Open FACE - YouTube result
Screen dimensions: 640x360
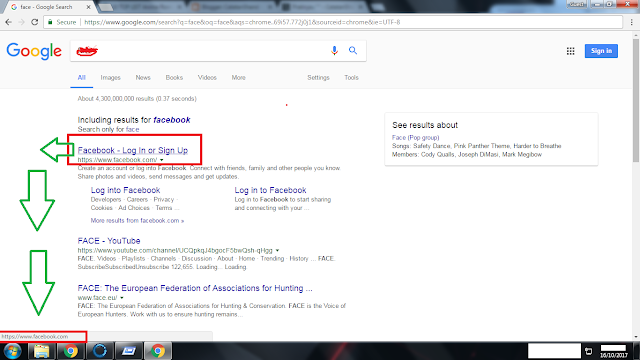point(109,241)
